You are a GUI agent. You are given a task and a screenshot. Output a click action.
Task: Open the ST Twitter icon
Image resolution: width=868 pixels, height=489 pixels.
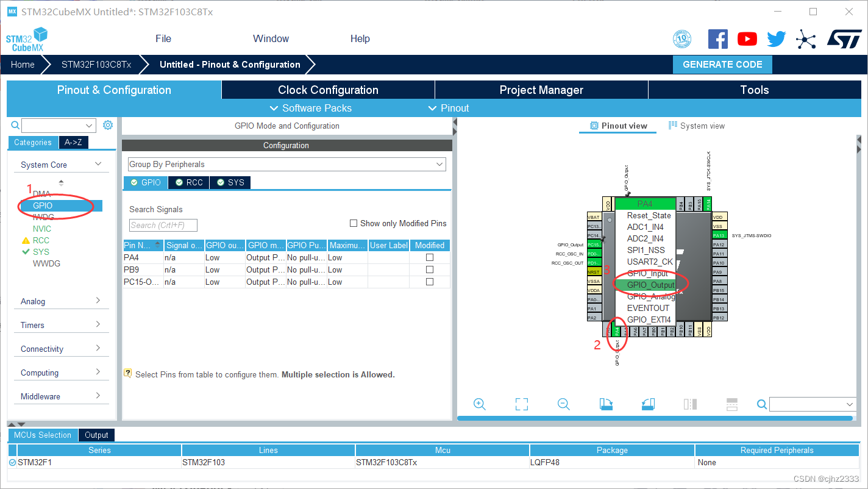coord(777,39)
